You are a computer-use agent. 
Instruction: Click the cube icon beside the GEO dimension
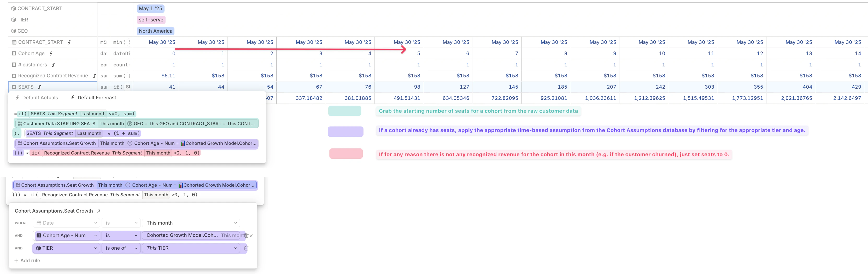tap(14, 31)
